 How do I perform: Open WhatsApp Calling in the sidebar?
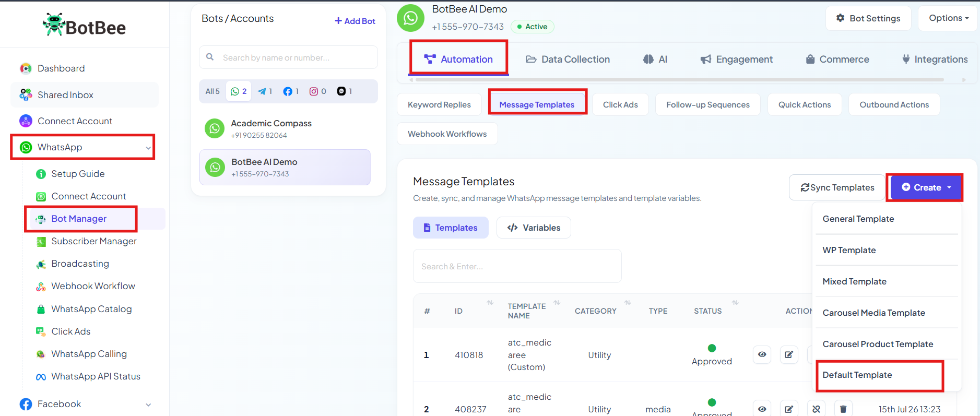(x=89, y=354)
